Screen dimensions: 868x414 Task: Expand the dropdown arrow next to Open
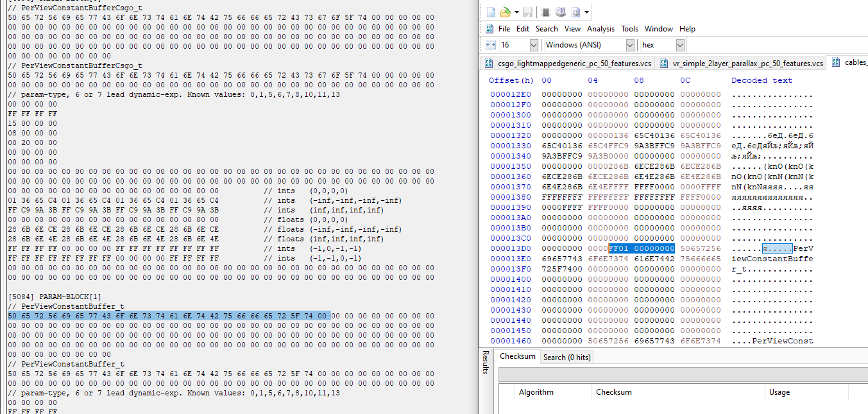pos(517,11)
